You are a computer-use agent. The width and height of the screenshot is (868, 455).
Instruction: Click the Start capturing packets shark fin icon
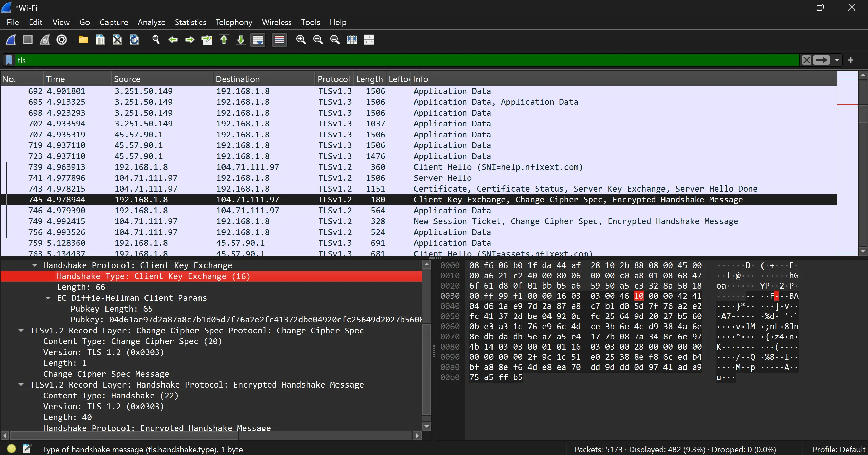(11, 40)
